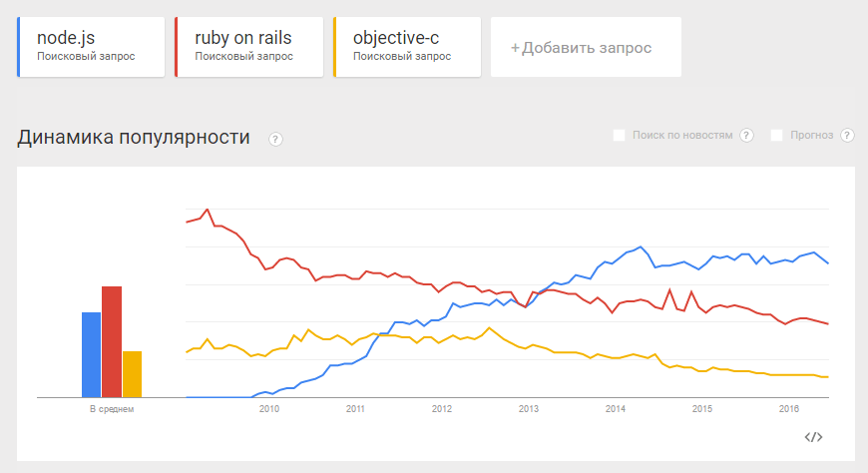Toggle the Прогноз checkbox
Screen dimensions: 868x473
click(777, 135)
